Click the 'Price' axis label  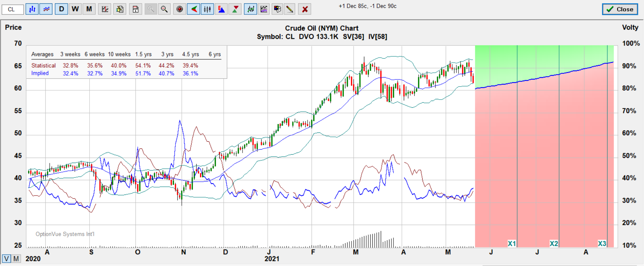coord(13,28)
